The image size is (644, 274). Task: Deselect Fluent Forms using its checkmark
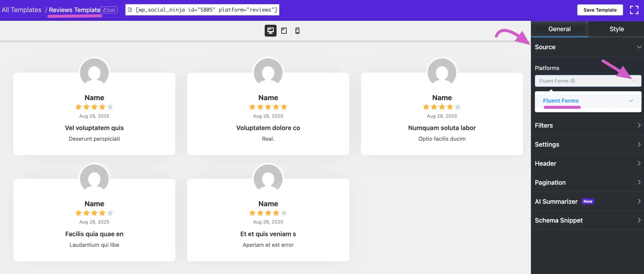pyautogui.click(x=631, y=100)
